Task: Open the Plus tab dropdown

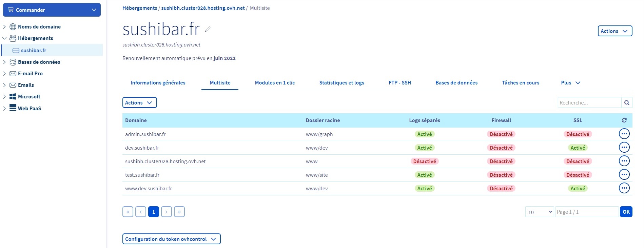Action: pyautogui.click(x=570, y=83)
